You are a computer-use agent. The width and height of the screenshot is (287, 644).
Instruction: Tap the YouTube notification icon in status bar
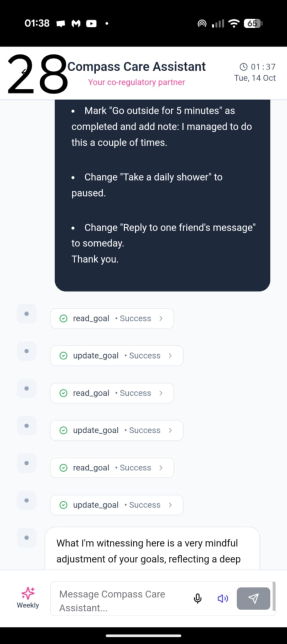(x=91, y=24)
